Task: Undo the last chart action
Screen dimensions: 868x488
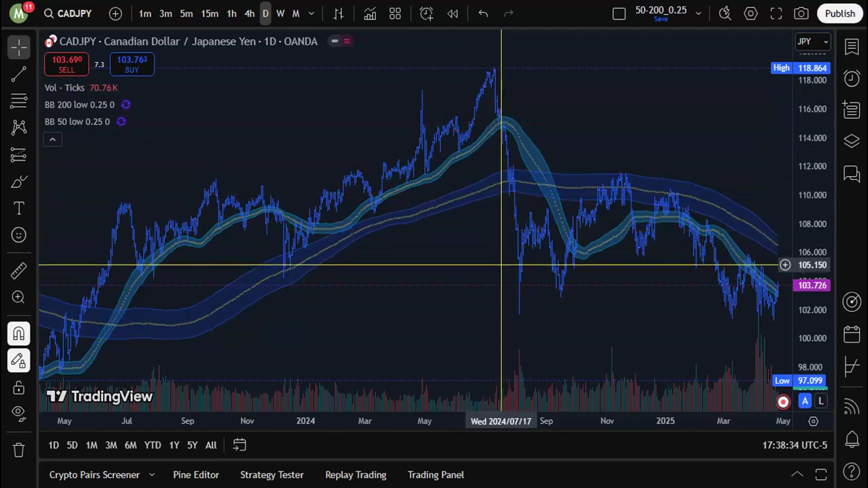Action: [483, 14]
